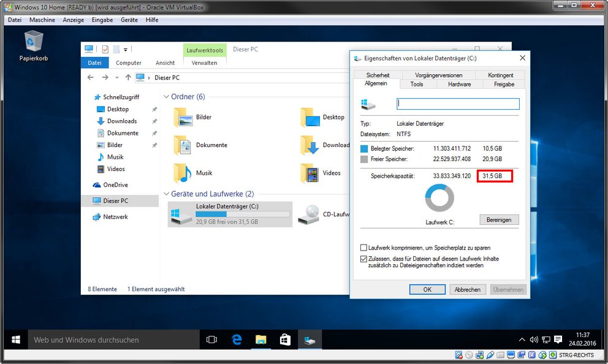Select the Musik folder icon in Ordner section

point(183,173)
